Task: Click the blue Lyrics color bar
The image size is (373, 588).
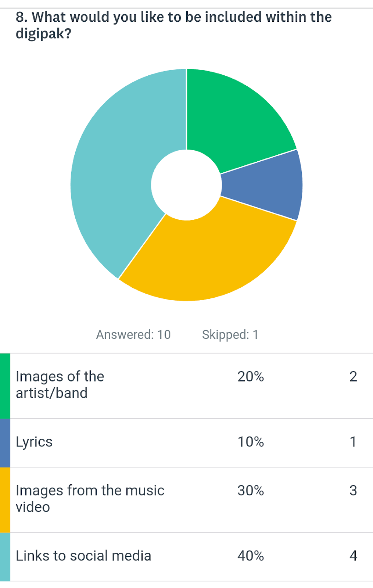Action: (x=5, y=442)
